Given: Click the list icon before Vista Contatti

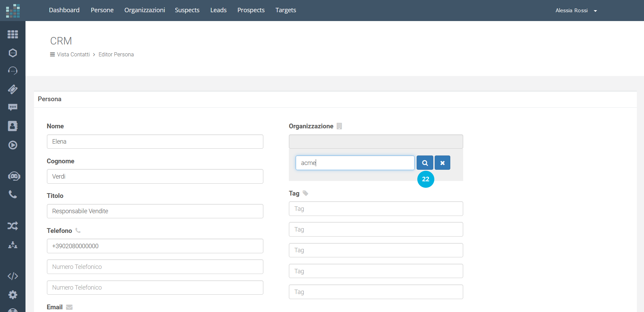Looking at the screenshot, I should (52, 54).
